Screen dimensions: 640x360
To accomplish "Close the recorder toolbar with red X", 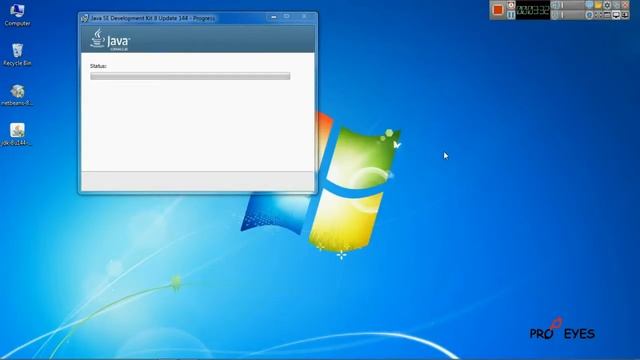I will click(625, 5).
